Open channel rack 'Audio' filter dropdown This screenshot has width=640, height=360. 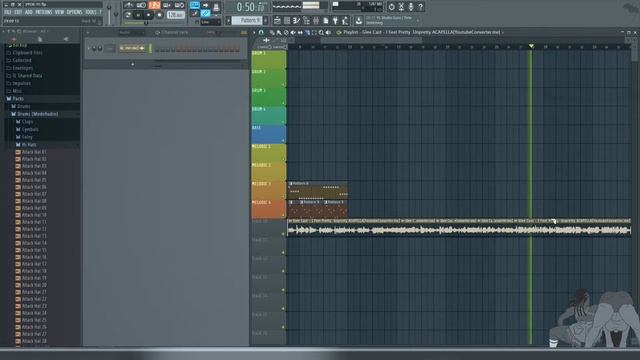tap(131, 32)
